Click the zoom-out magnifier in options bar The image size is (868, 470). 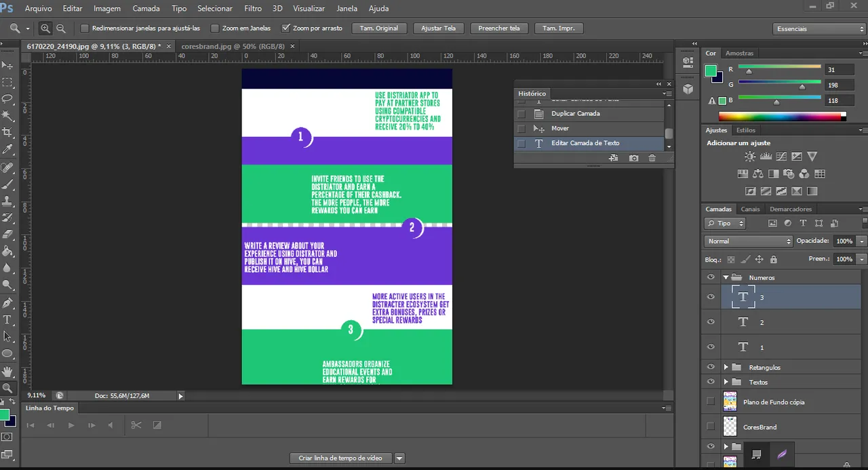(61, 28)
